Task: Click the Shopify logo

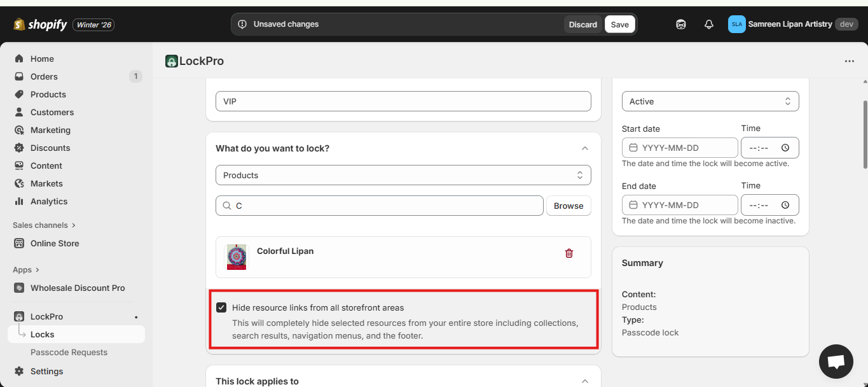Action: point(40,25)
